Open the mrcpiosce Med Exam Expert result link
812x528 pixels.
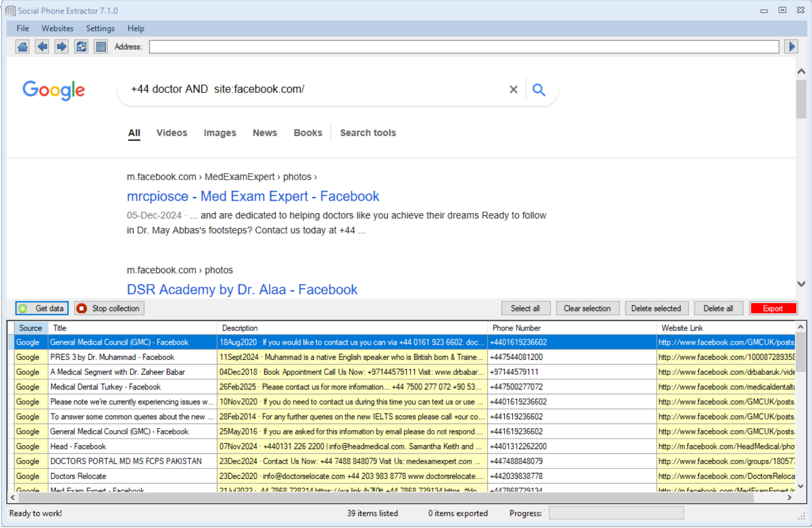point(253,196)
